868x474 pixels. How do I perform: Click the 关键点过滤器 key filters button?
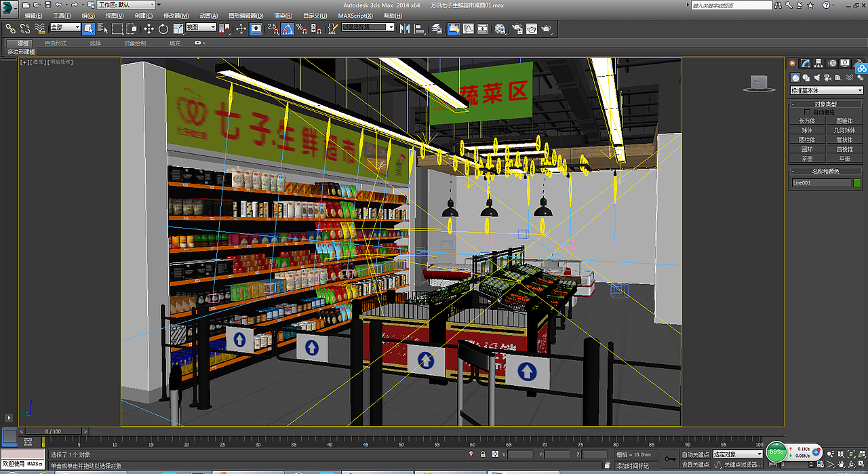(x=743, y=465)
